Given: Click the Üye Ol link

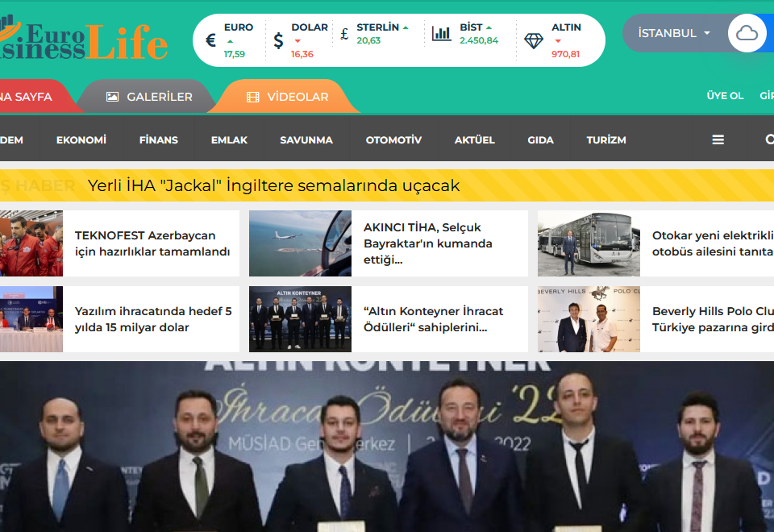Looking at the screenshot, I should pos(725,96).
